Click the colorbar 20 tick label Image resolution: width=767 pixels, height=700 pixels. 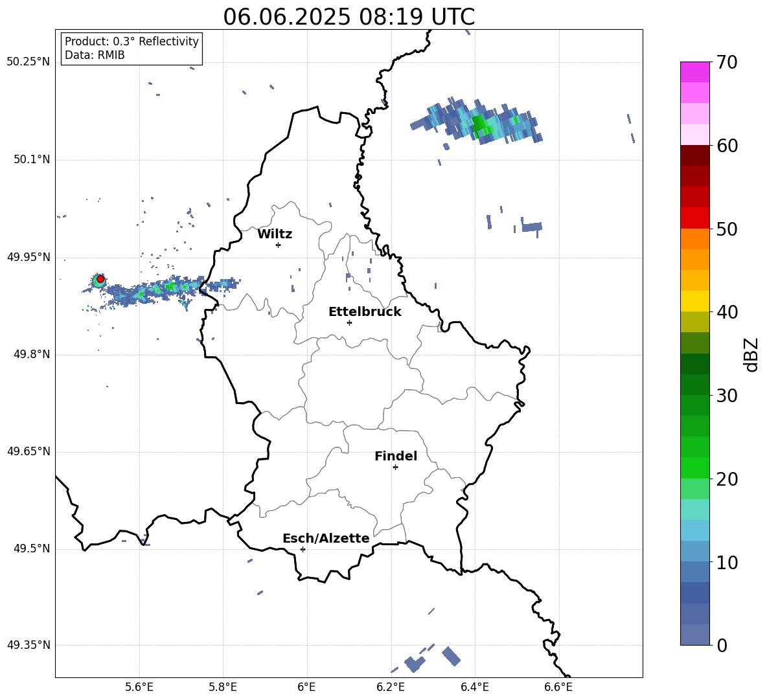coord(727,479)
